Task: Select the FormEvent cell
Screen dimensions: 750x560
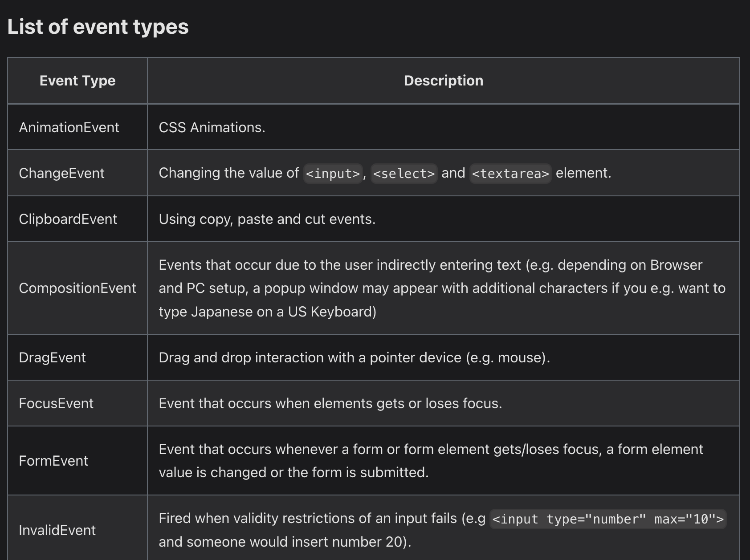Action: click(77, 461)
